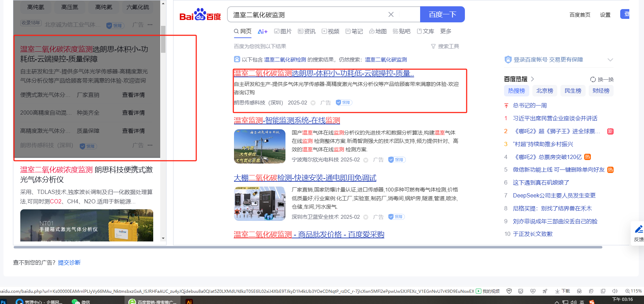
Task: Select the 北京榜 hot list tab
Action: point(545,91)
